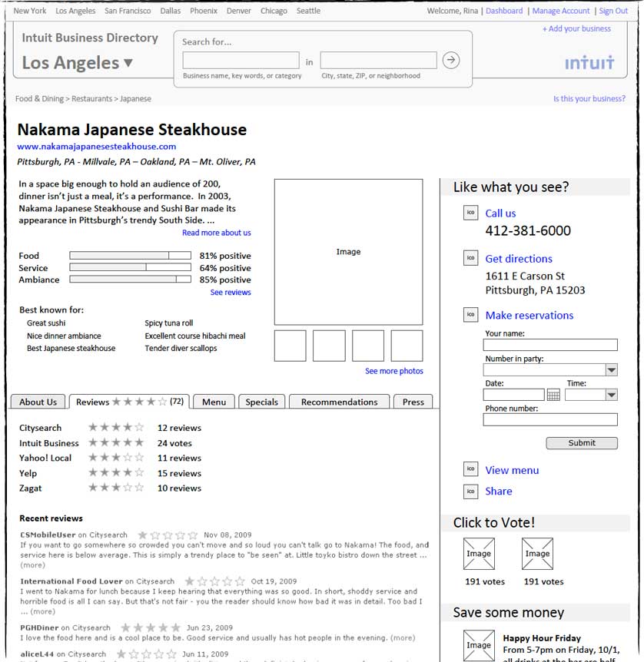Viewport: 644px width, 662px height.
Task: Click the Sign Out link
Action: (x=613, y=11)
